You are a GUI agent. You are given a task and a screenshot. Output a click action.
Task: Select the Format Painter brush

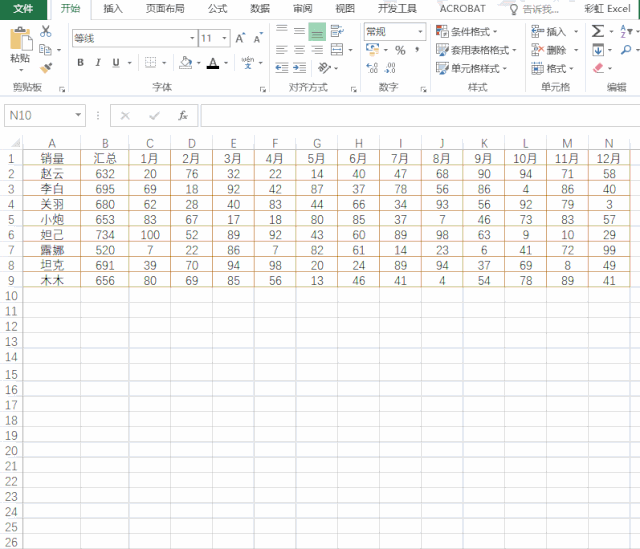coord(46,67)
